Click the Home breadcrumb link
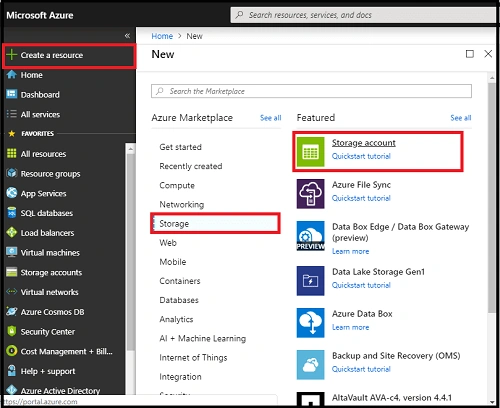This screenshot has height=408, width=500. (x=162, y=36)
